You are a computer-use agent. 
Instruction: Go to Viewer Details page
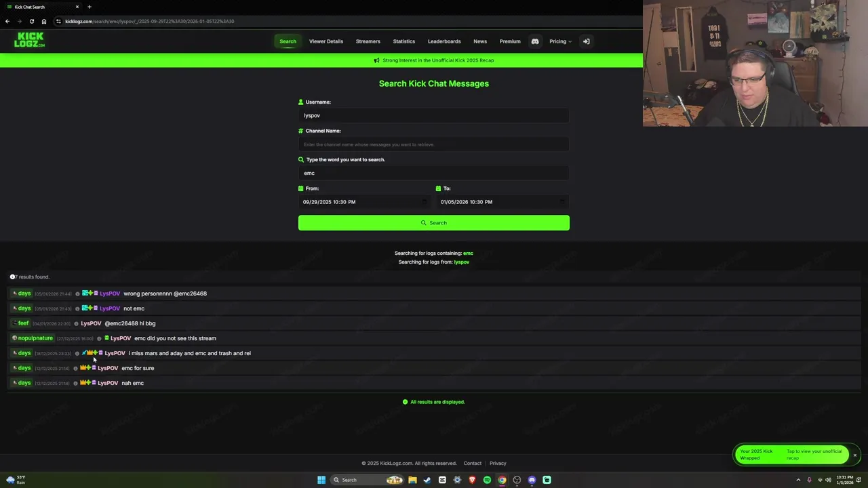pyautogui.click(x=326, y=41)
